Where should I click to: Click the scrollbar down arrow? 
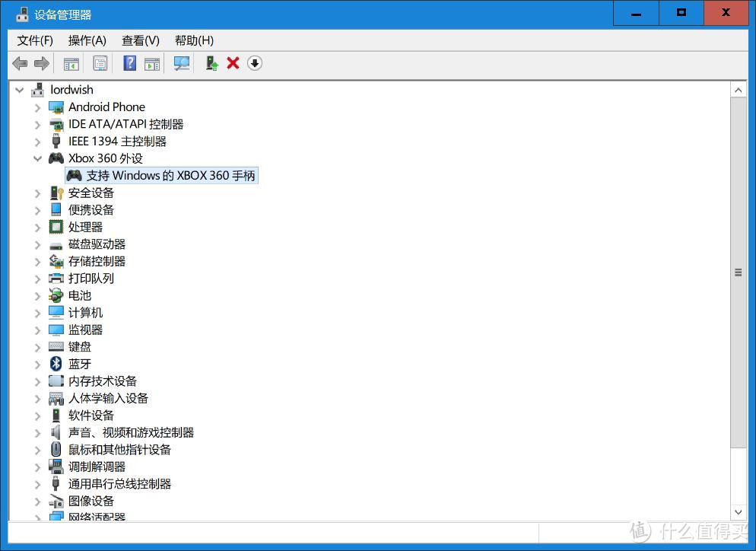(x=739, y=512)
